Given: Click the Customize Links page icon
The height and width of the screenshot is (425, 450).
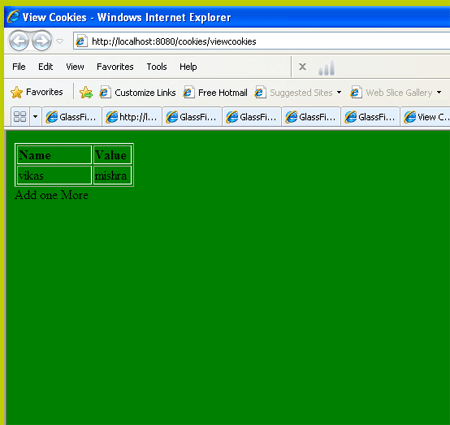Looking at the screenshot, I should [x=105, y=92].
